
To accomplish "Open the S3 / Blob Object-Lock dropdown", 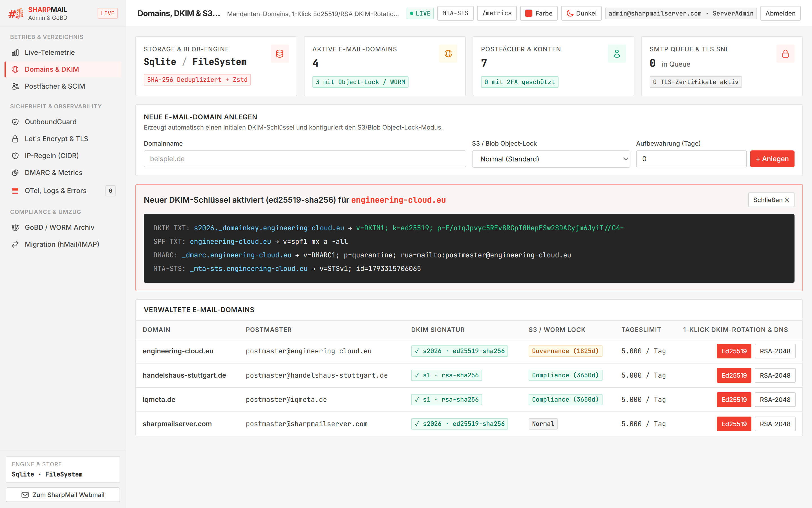I will 551,159.
